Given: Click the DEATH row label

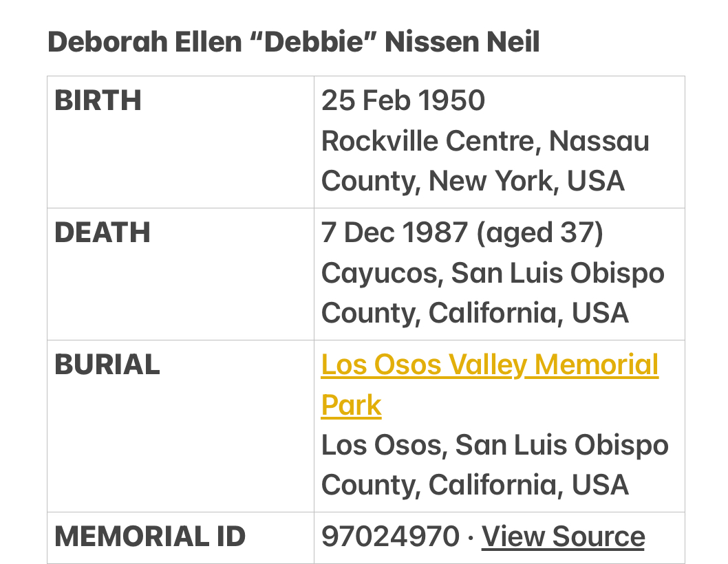Looking at the screenshot, I should click(x=103, y=232).
